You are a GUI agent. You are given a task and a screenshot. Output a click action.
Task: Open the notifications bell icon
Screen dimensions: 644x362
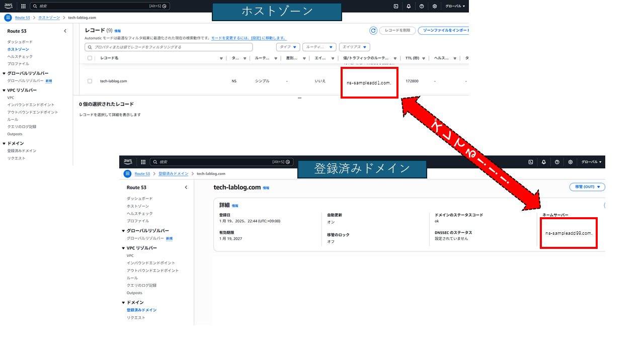tap(408, 6)
